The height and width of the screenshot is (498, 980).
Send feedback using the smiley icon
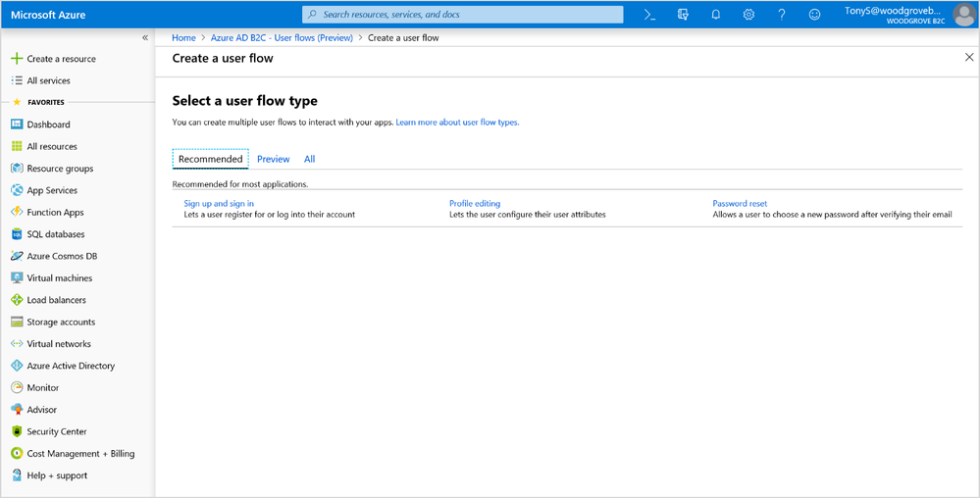click(814, 15)
